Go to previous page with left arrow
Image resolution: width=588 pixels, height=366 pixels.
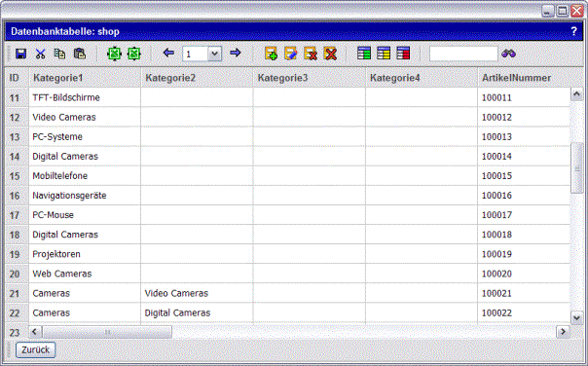tap(168, 53)
